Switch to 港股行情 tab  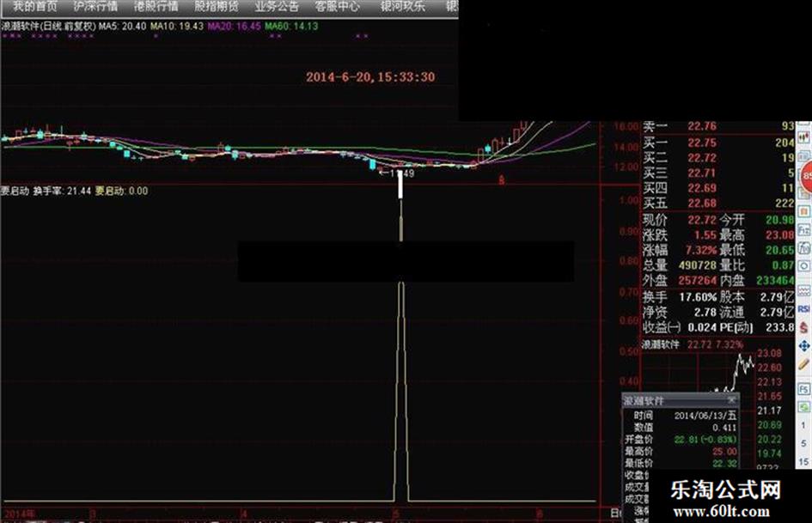pyautogui.click(x=156, y=6)
